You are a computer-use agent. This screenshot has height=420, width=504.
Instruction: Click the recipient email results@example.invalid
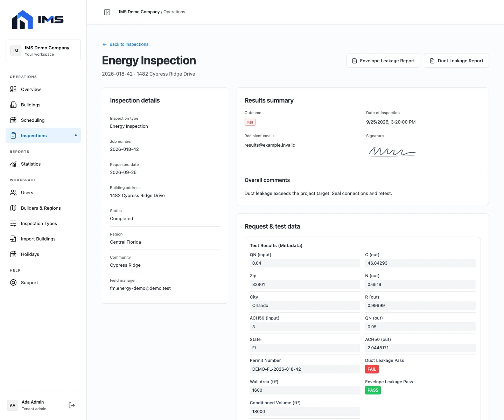pos(270,145)
